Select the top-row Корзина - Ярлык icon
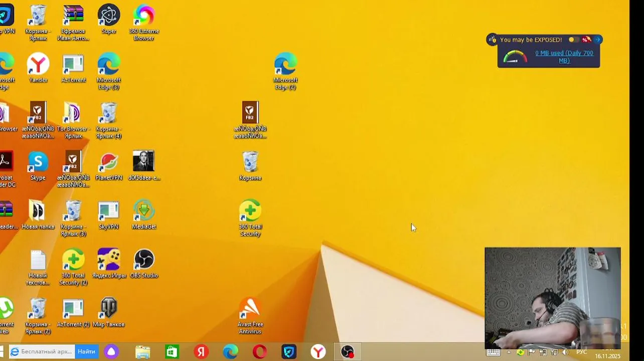Viewport: 644px width, 361px height. click(38, 23)
